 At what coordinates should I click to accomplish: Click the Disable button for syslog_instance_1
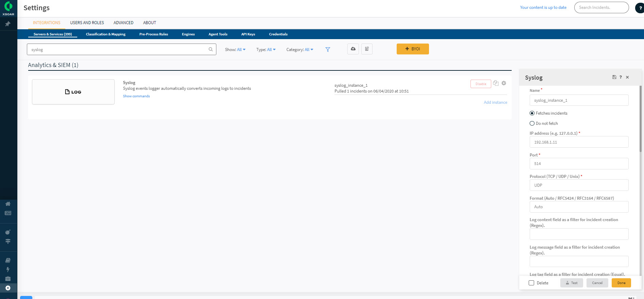click(481, 84)
